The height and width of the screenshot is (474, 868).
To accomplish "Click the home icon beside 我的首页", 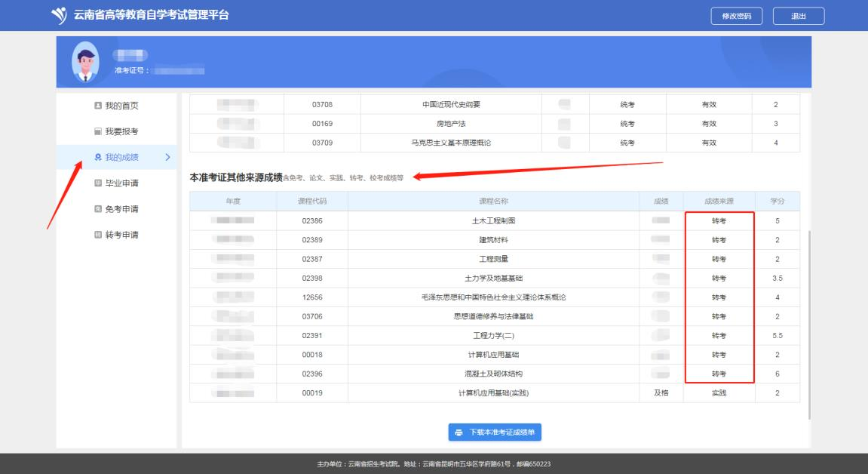I will (x=97, y=106).
